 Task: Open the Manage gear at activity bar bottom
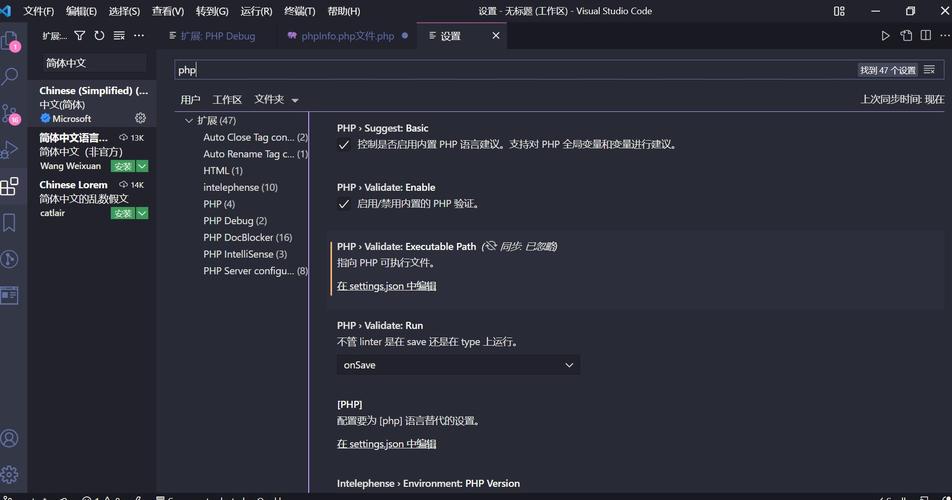[x=10, y=475]
